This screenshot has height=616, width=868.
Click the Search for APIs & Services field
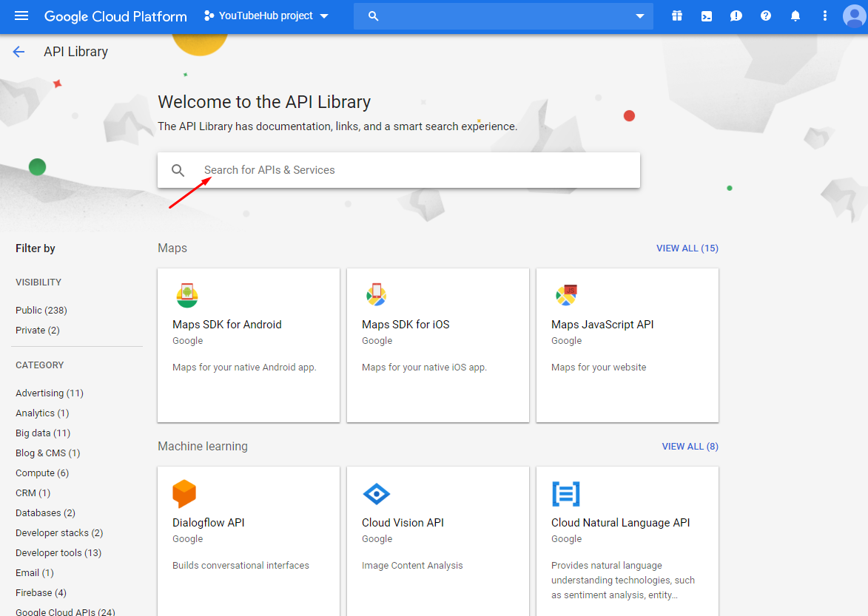coord(400,170)
